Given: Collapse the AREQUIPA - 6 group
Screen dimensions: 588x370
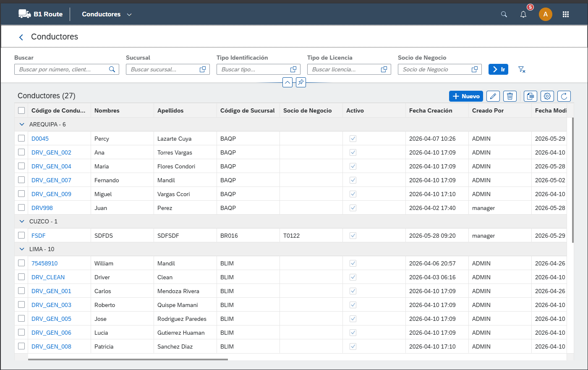Looking at the screenshot, I should coord(22,124).
